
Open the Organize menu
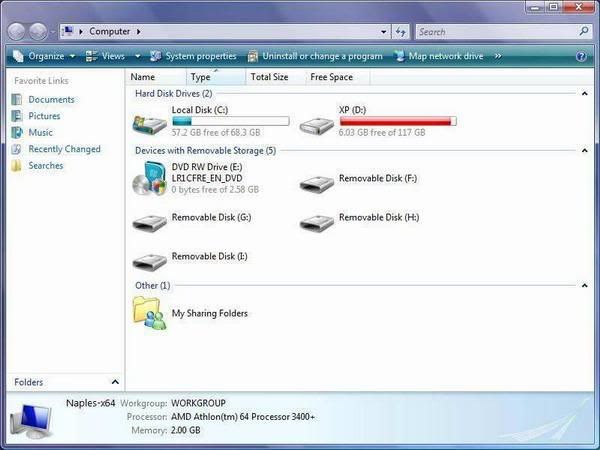(44, 56)
